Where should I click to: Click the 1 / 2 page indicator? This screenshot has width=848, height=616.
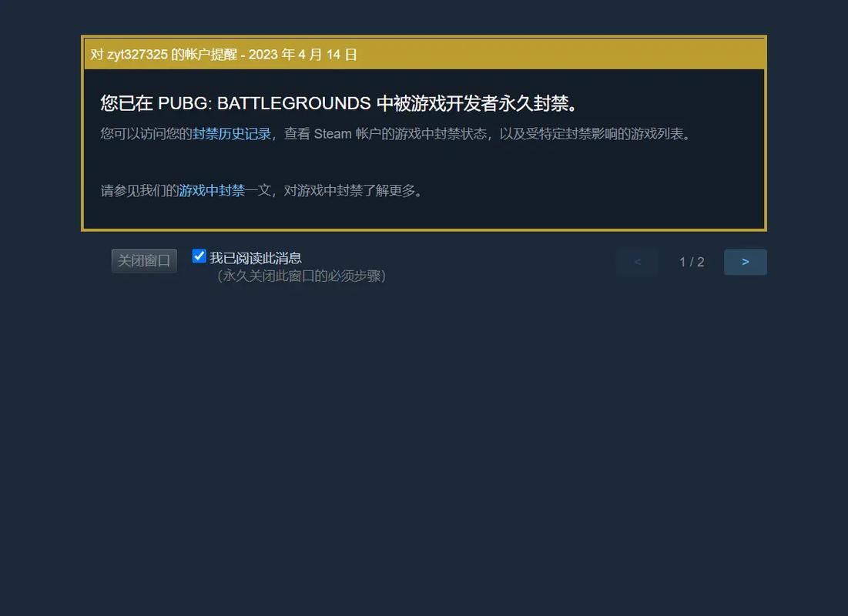[x=692, y=262]
